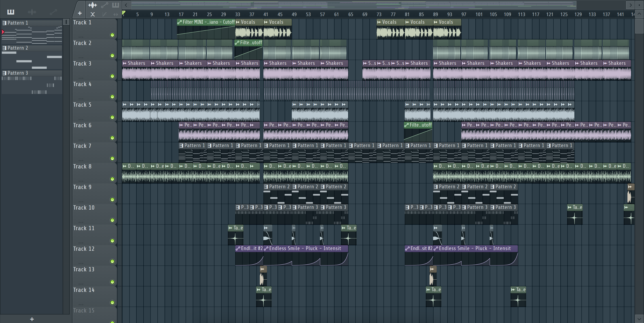
Task: Click the Endl..it #2 automation clip on Track 12
Action: point(249,255)
